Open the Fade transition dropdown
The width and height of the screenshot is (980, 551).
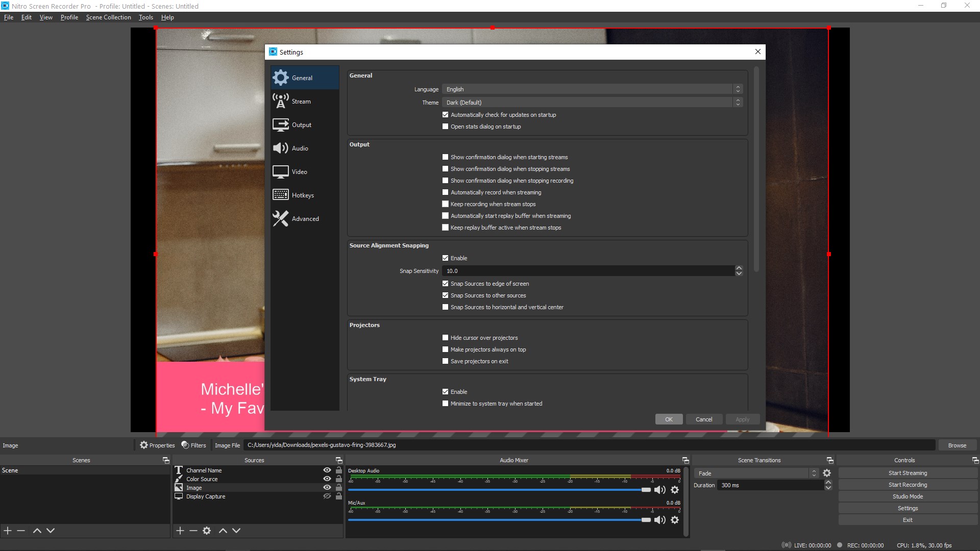[x=756, y=473]
